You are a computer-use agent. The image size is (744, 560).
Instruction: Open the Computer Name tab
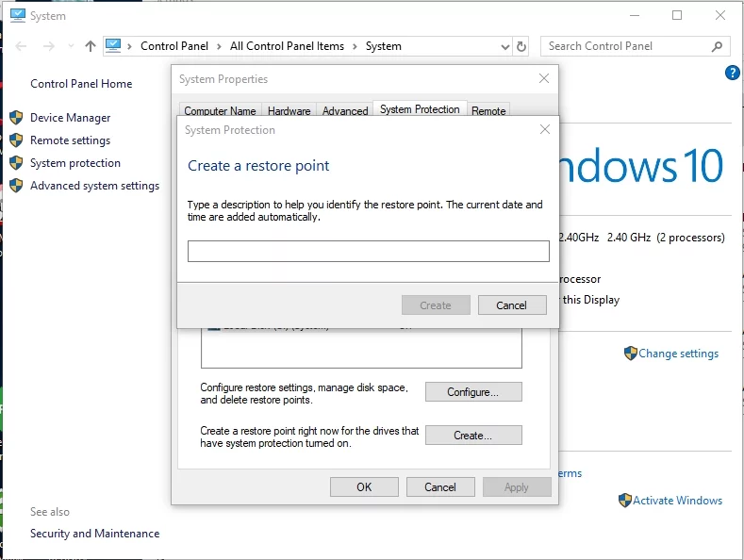(220, 111)
